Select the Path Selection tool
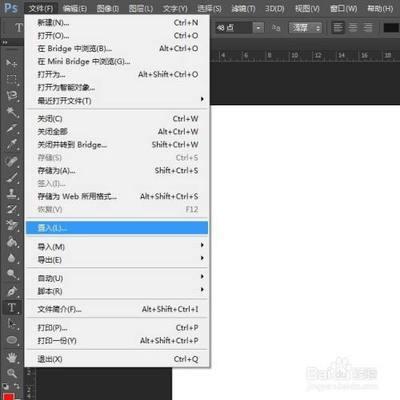This screenshot has width=400, height=400. pyautogui.click(x=12, y=324)
